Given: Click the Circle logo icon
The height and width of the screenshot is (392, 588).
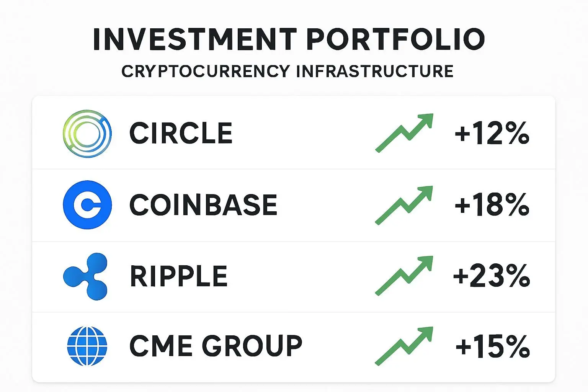Looking at the screenshot, I should (x=87, y=134).
